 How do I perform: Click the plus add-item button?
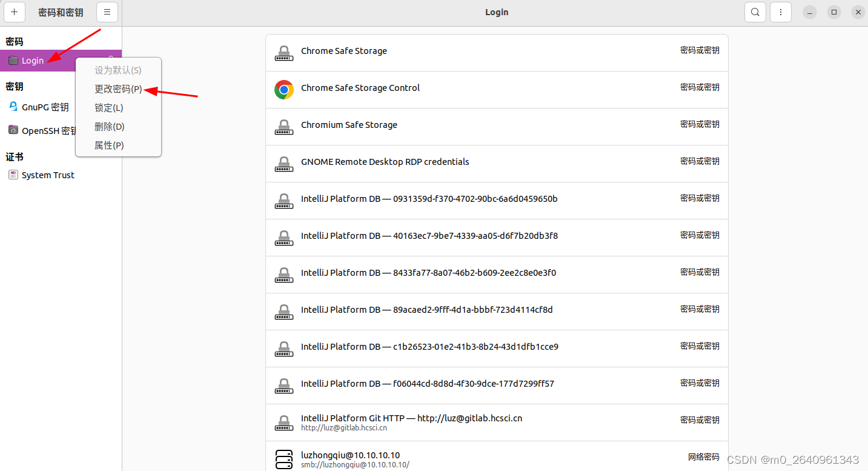(x=15, y=12)
